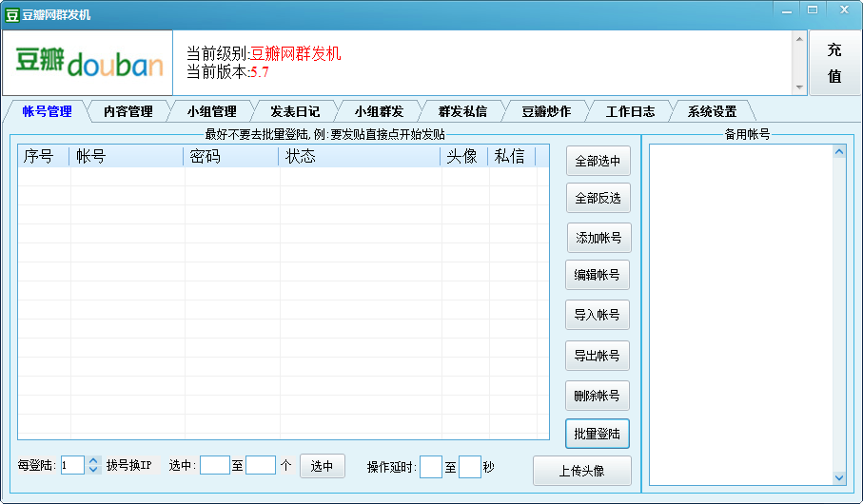The width and height of the screenshot is (863, 504).
Task: Click the 拔号换IP label
Action: [x=128, y=465]
